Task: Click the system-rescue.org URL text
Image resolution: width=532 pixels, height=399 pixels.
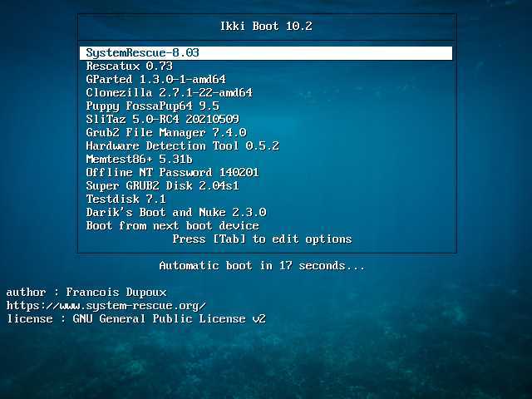Action: 106,306
